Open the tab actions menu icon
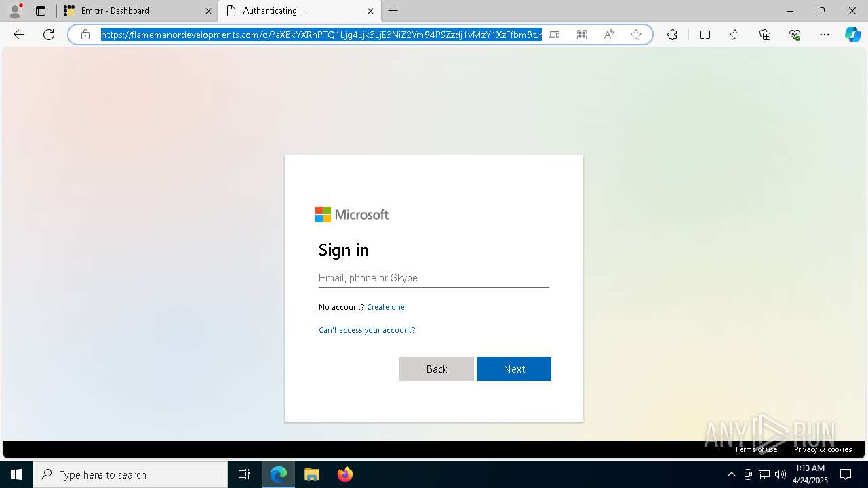This screenshot has width=868, height=488. (41, 11)
